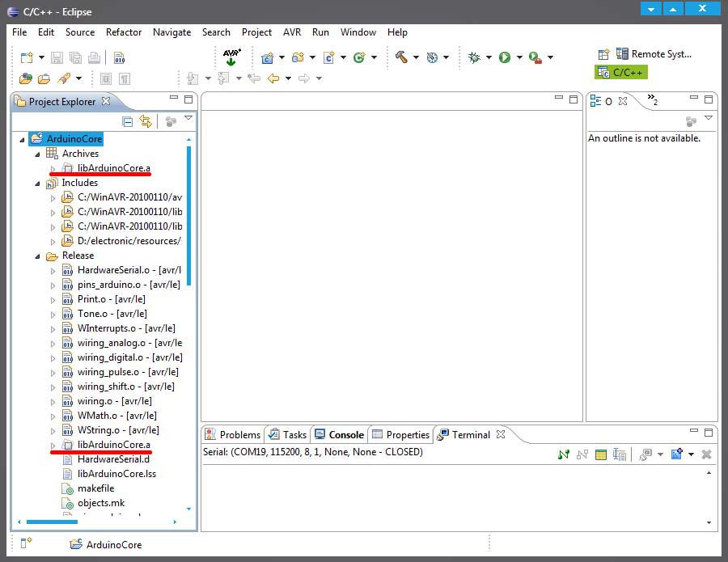The image size is (728, 562).
Task: Click the Build hammer icon
Action: coord(401,57)
